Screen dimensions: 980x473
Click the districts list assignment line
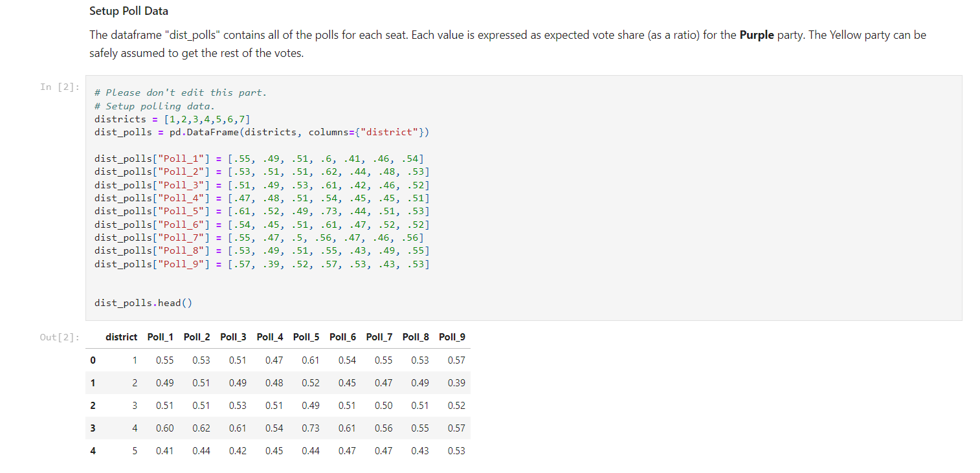[172, 118]
